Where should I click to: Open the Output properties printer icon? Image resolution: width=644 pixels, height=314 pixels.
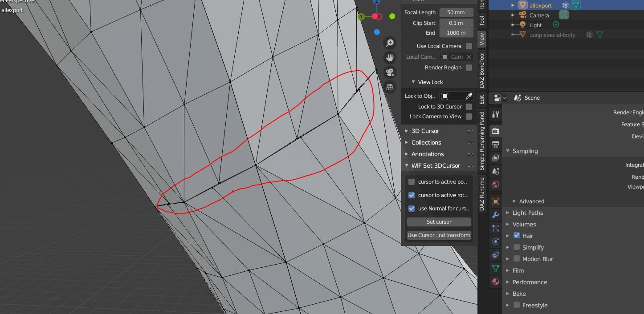pyautogui.click(x=495, y=144)
